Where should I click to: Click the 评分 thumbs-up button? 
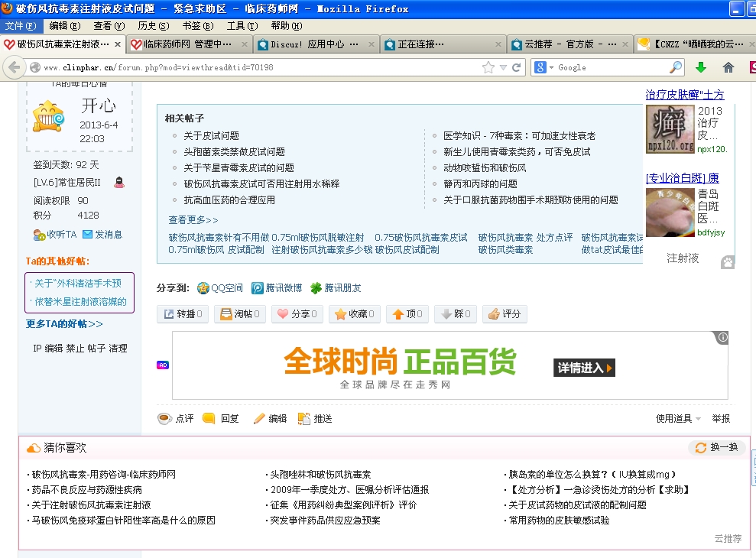[x=505, y=314]
